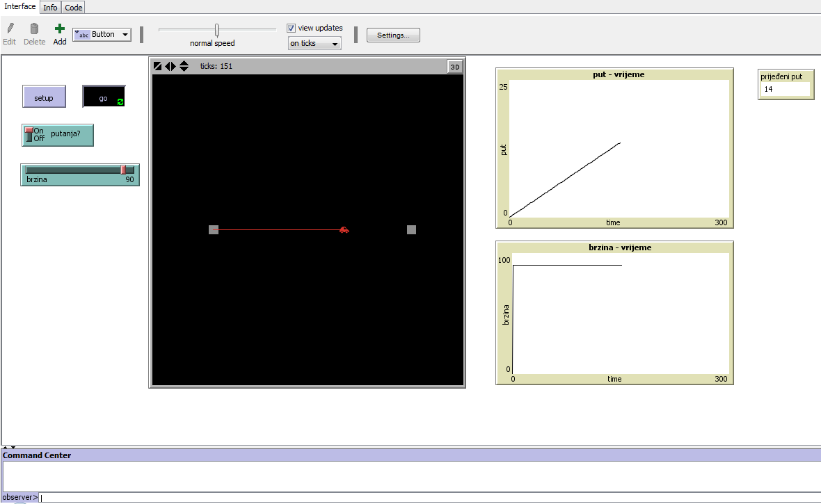The width and height of the screenshot is (821, 504).
Task: Click the left-right arrows icon in view header
Action: pyautogui.click(x=170, y=66)
